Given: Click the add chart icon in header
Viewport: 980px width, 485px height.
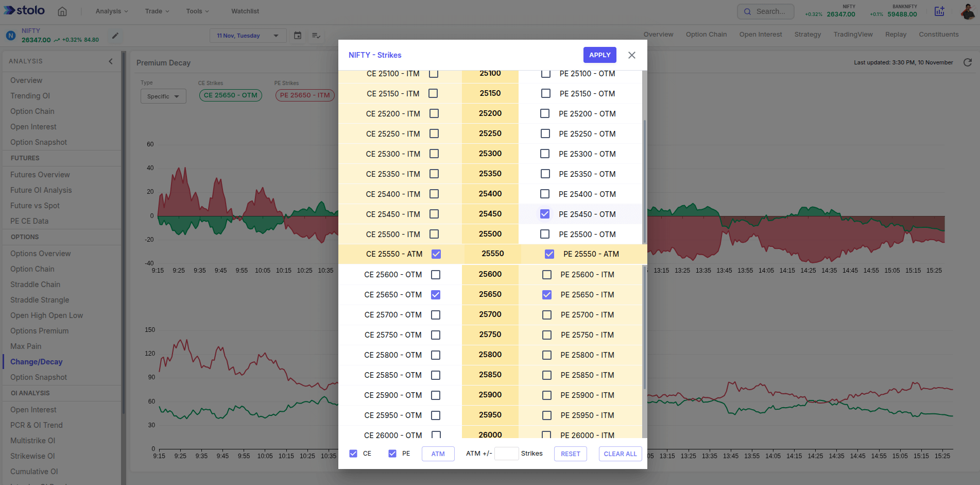Looking at the screenshot, I should (x=939, y=11).
